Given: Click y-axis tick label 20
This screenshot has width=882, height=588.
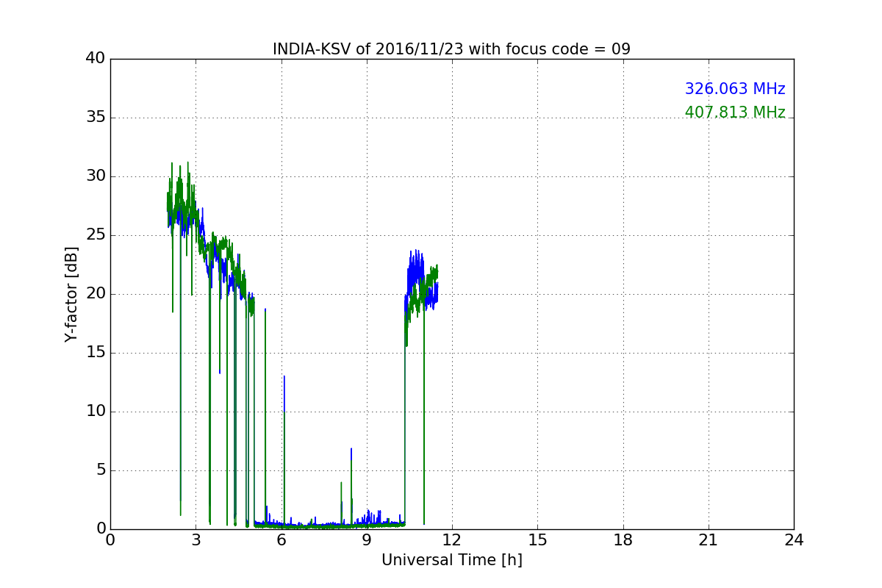Looking at the screenshot, I should pos(95,294).
